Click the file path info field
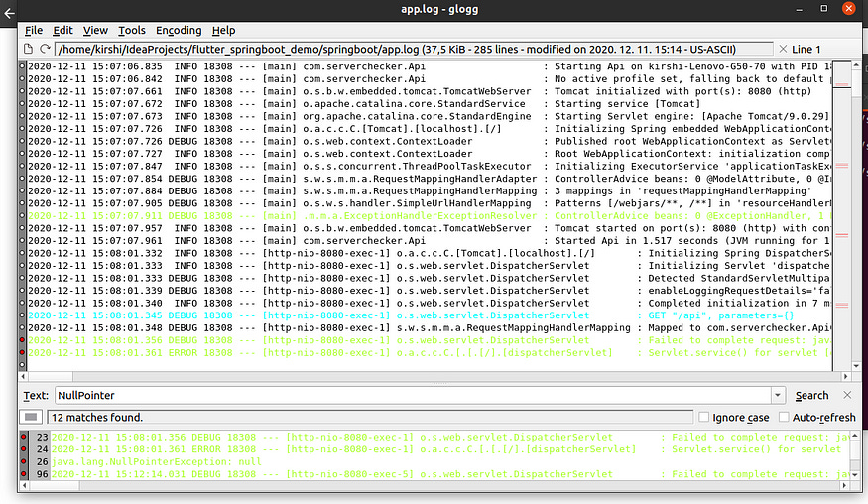868x504 pixels. point(414,49)
